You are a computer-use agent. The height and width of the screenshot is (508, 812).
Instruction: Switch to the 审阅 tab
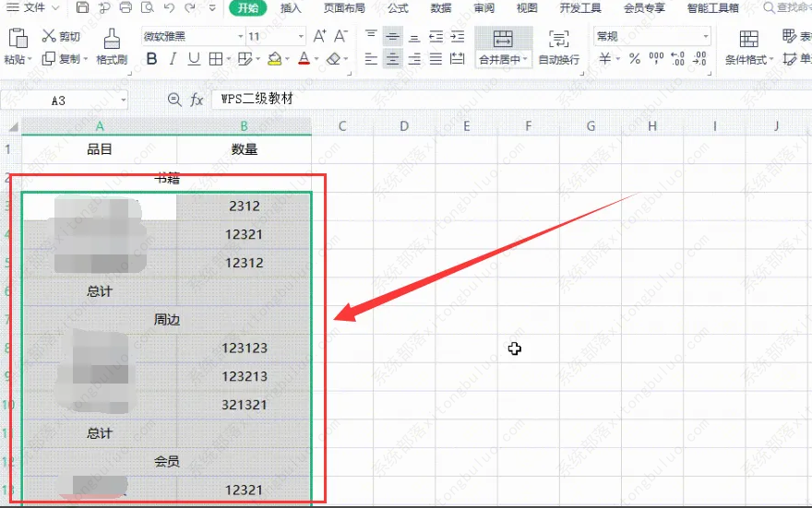[x=484, y=7]
